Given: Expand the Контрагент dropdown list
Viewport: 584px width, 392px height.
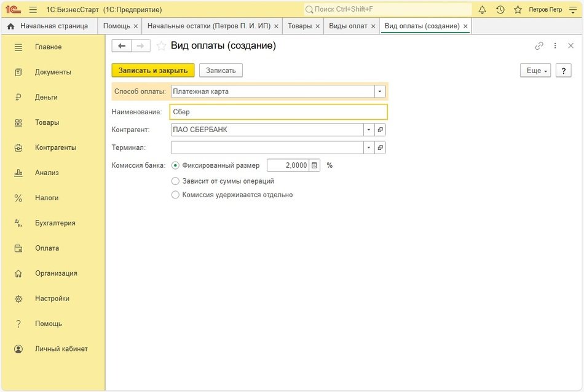Looking at the screenshot, I should click(x=369, y=130).
